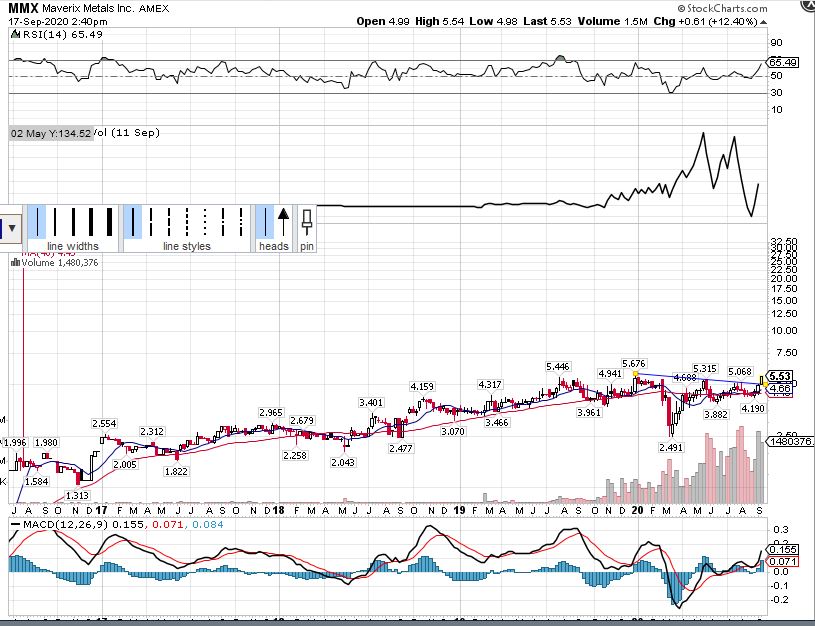Click the 5.53 last price tag
This screenshot has width=815, height=626.
pyautogui.click(x=780, y=376)
